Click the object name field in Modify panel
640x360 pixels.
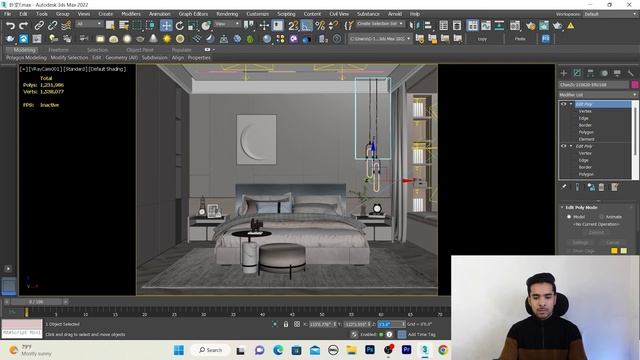click(594, 84)
